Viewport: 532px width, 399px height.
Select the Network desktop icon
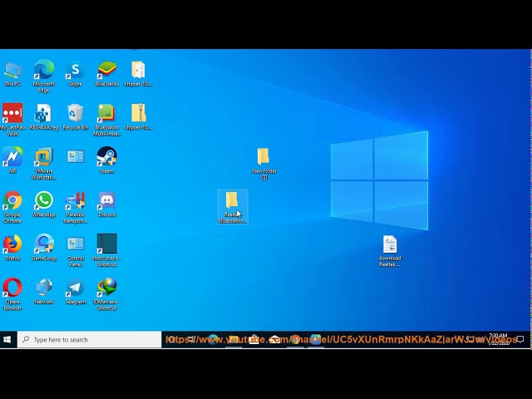pyautogui.click(x=44, y=292)
